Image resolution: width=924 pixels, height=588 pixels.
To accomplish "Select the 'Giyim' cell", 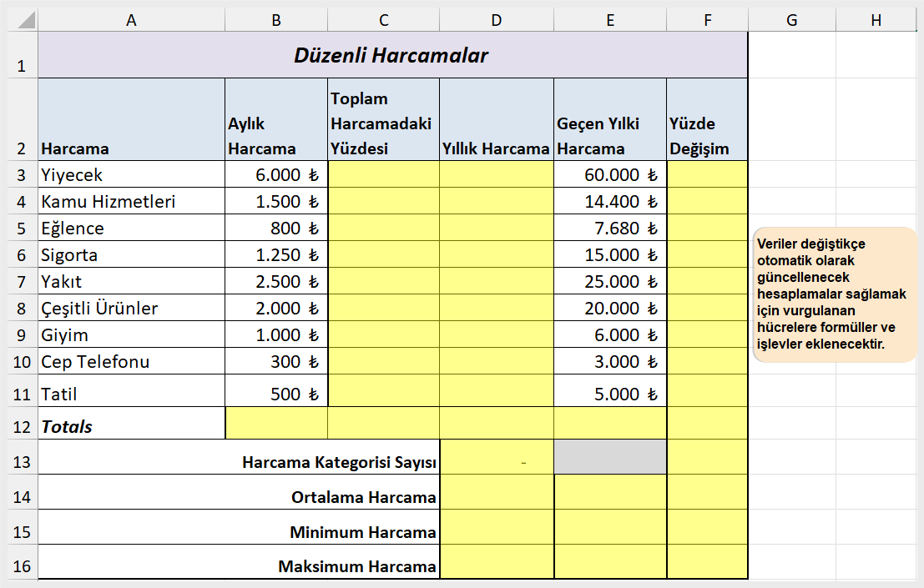I will point(131,334).
